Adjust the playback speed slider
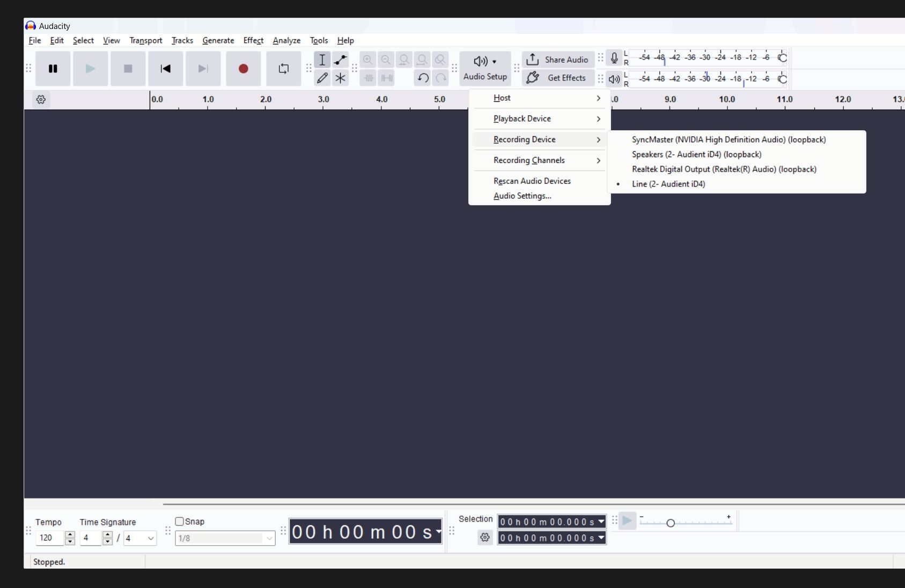This screenshot has height=588, width=905. tap(670, 523)
